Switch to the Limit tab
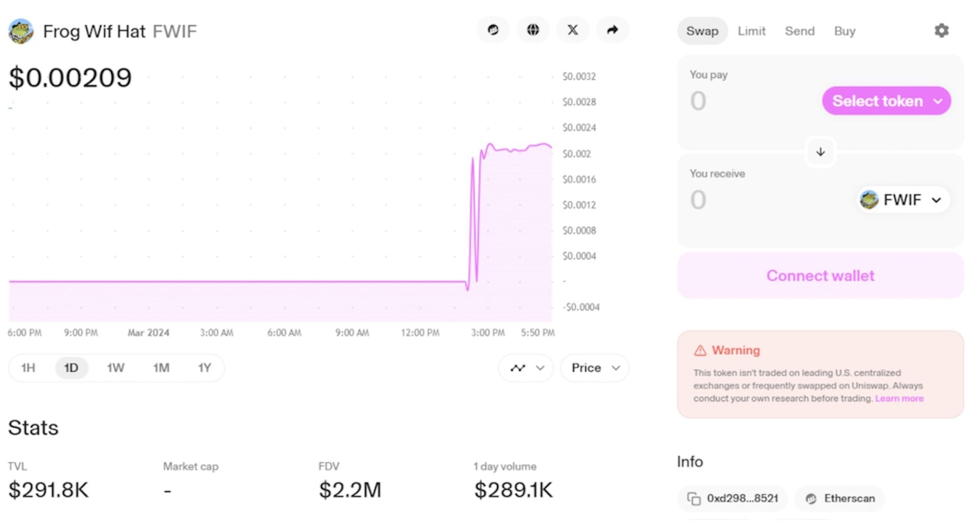980x523 pixels. coord(751,31)
